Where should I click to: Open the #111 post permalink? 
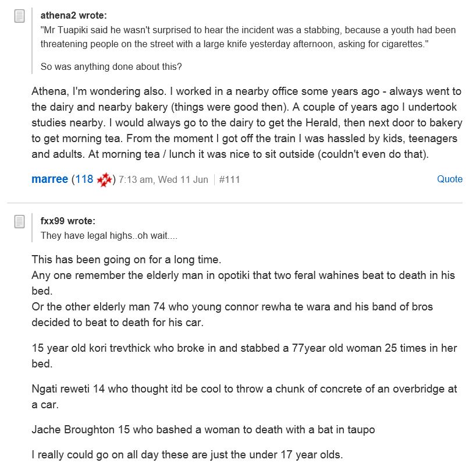[x=229, y=180]
